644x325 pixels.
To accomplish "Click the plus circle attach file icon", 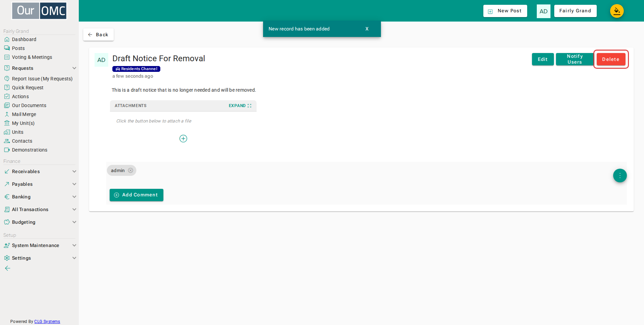I will (183, 139).
